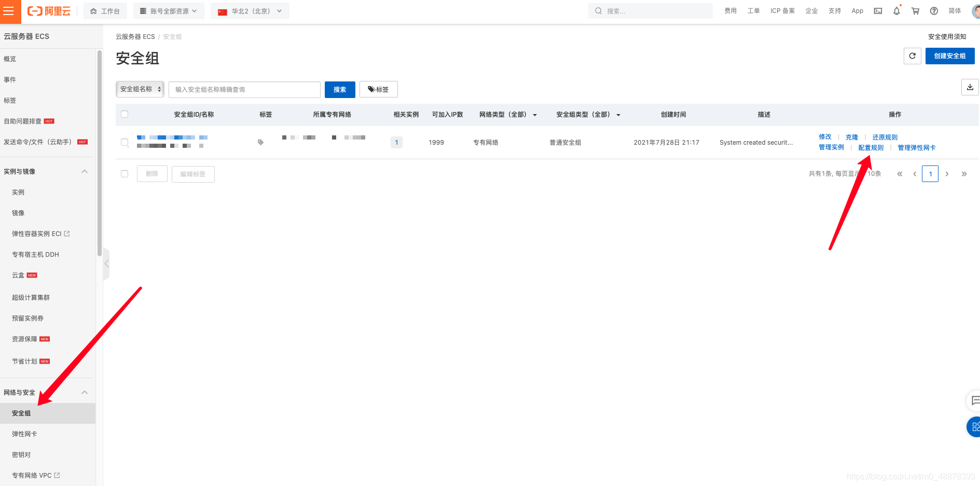Click the tag icon in the security group row
980x486 pixels.
[260, 142]
